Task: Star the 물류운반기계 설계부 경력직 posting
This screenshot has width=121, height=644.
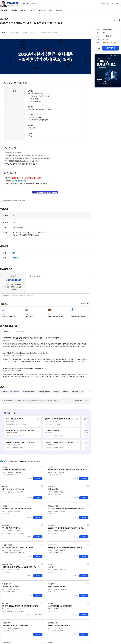Action: pyautogui.click(x=42, y=466)
